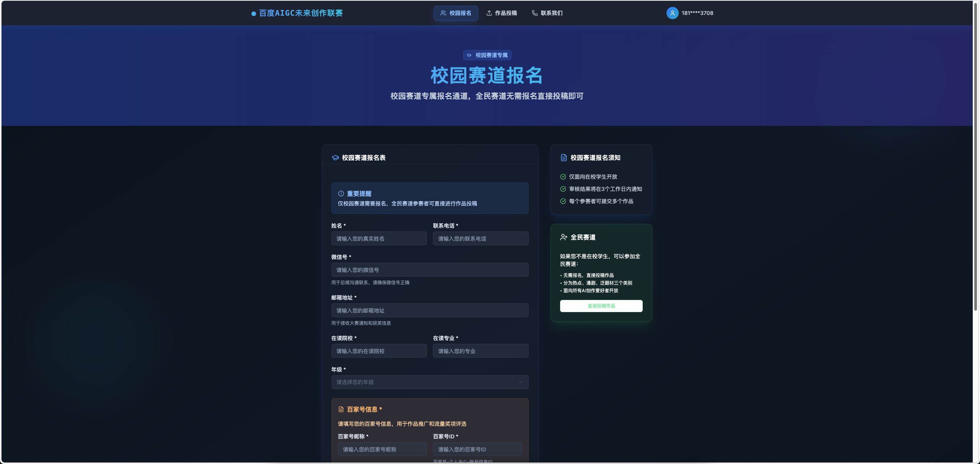Image resolution: width=980 pixels, height=464 pixels.
Task: Click 联系我们 in the top navigation
Action: (550, 13)
